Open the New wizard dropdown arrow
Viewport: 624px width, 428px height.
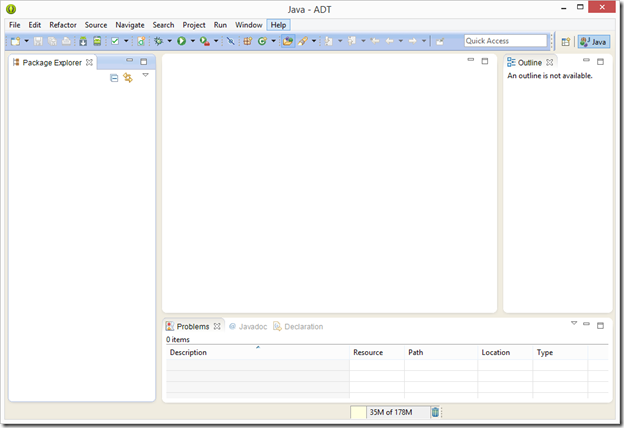point(26,41)
